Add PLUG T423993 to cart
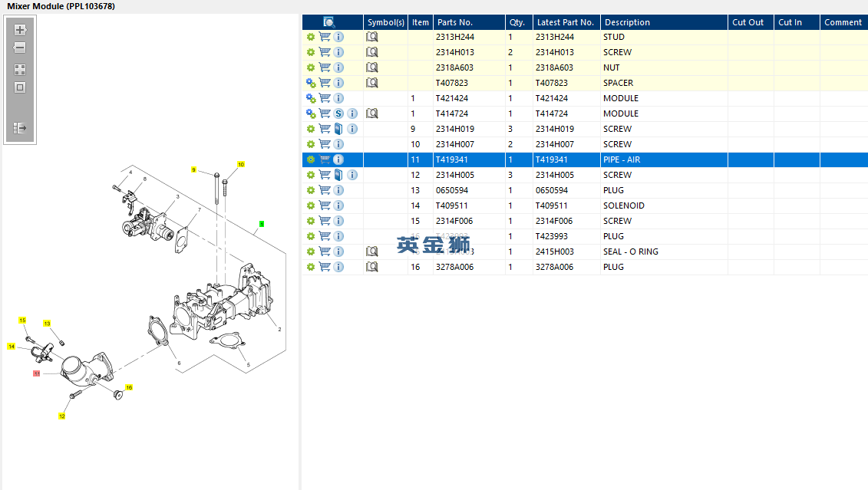This screenshot has width=868, height=490. pos(325,236)
